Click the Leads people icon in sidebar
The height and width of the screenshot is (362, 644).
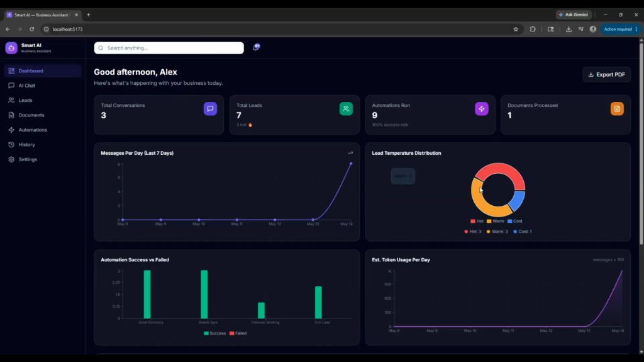click(11, 100)
